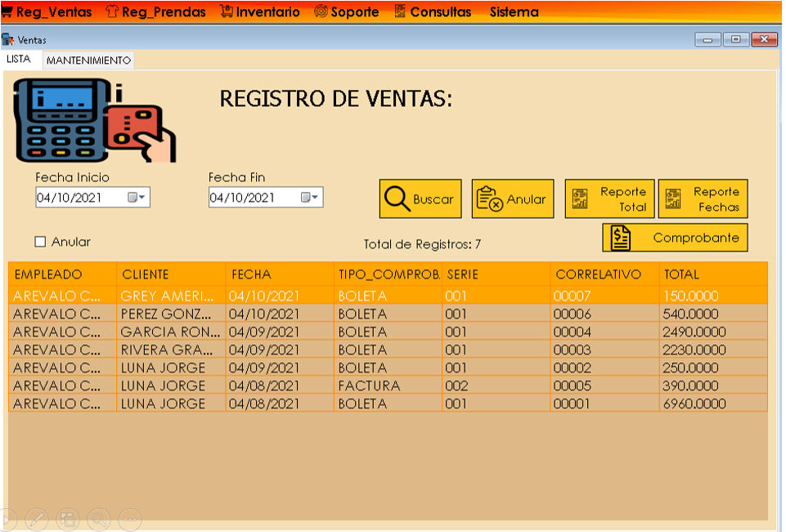
Task: Select the Soporte gear icon
Action: coord(320,11)
